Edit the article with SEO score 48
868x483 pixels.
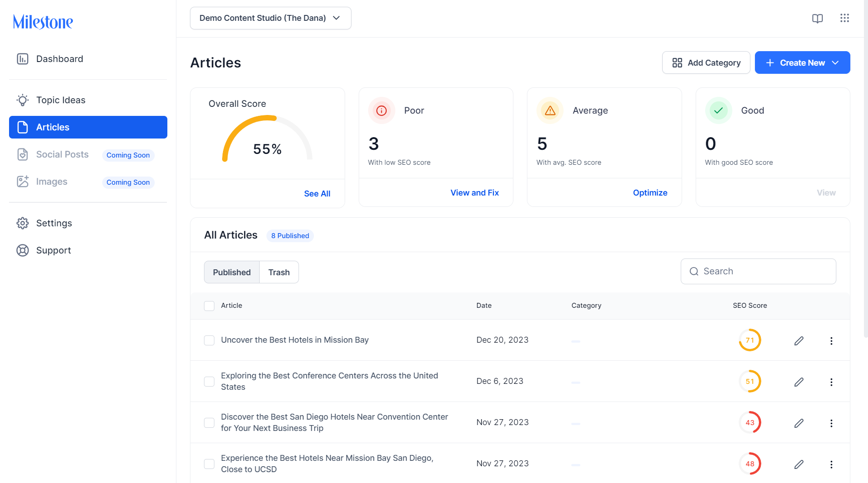[799, 464]
